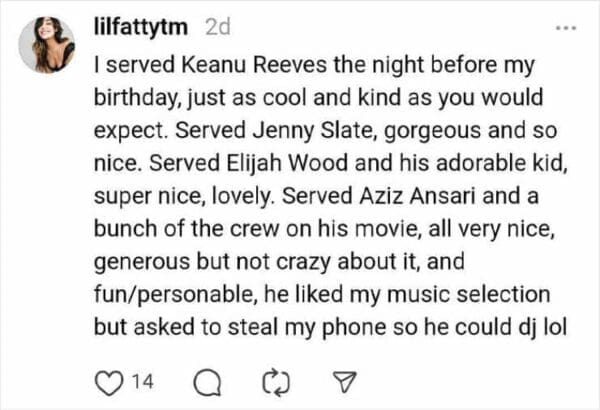
Task: Open the three-dot more options menu
Action: 569,28
